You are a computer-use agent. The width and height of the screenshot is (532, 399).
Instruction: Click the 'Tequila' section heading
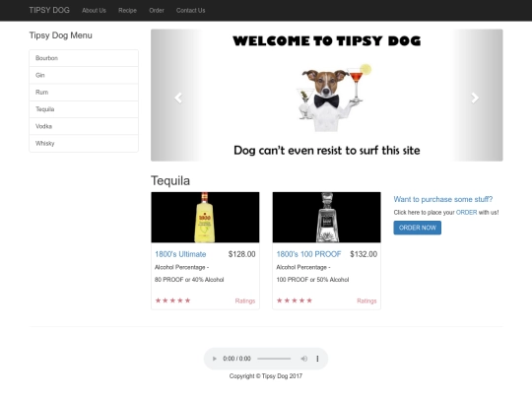coord(170,181)
